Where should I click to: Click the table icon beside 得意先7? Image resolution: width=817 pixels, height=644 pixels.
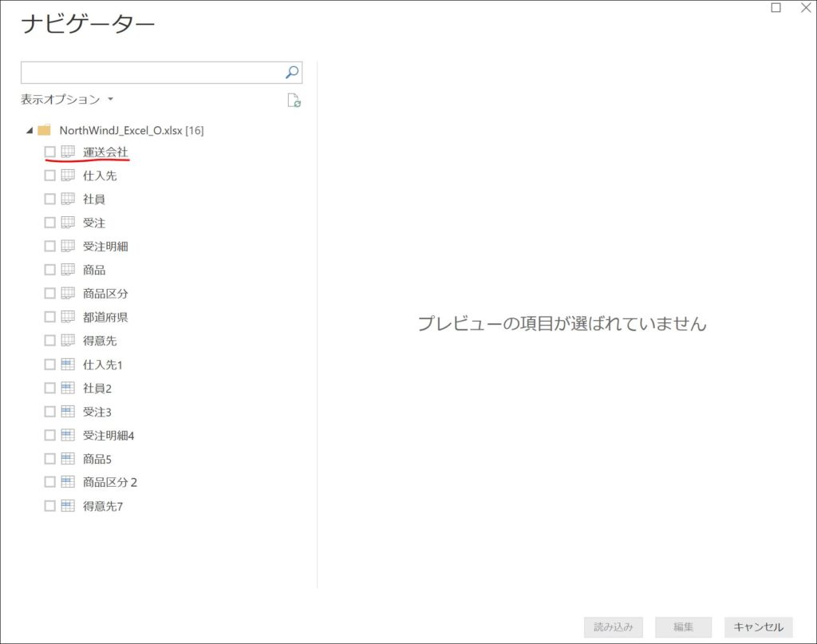(x=68, y=506)
